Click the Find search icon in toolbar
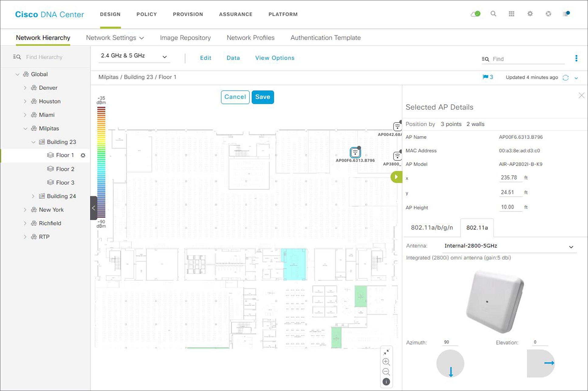Viewport: 588px width, 391px height. click(x=485, y=59)
